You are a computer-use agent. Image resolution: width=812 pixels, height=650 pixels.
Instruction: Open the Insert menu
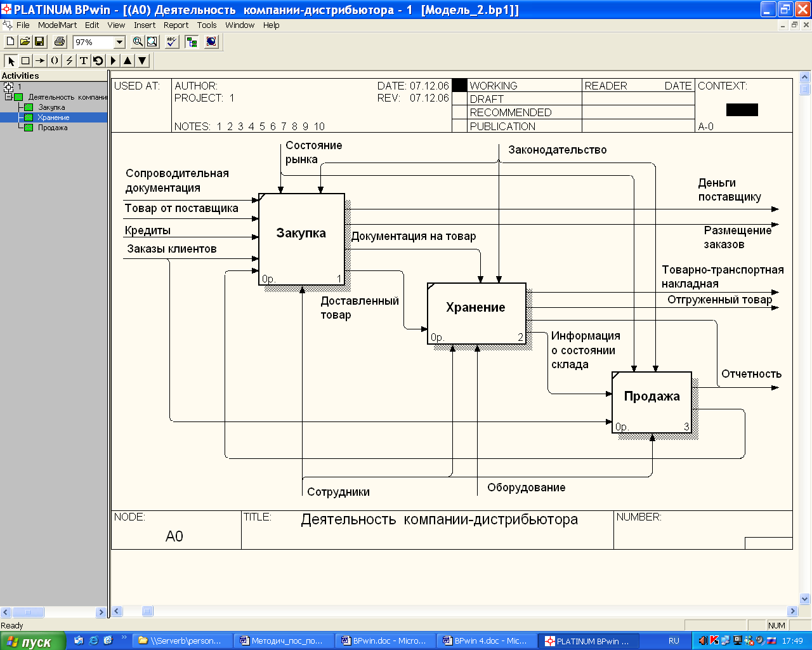[145, 25]
